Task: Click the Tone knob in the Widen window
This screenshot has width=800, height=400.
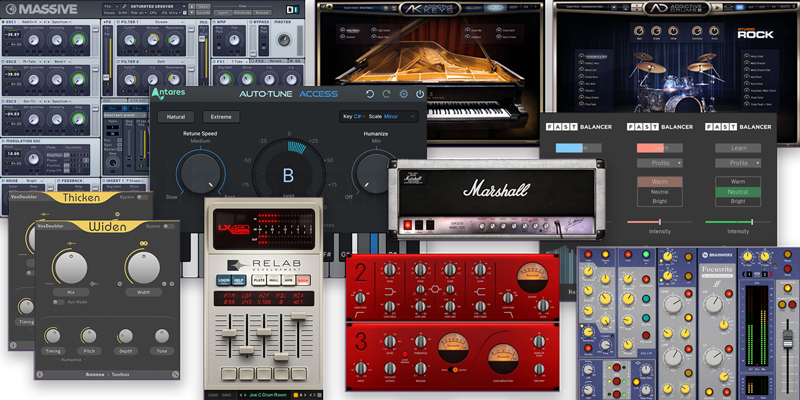Action: pos(162,336)
